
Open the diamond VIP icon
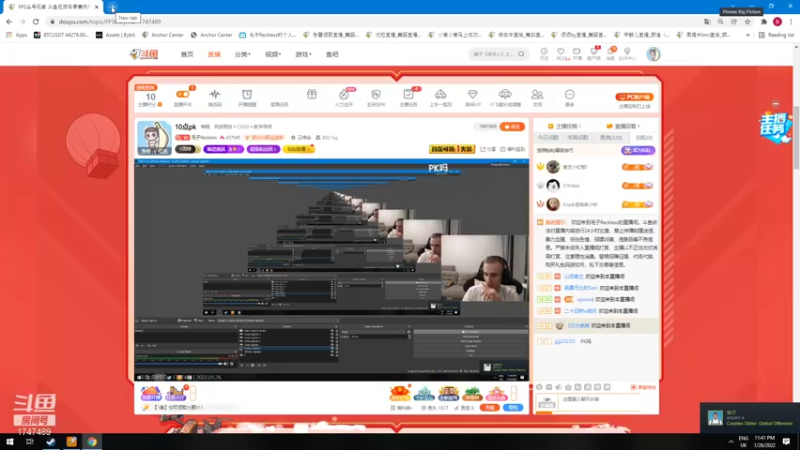pos(472,94)
